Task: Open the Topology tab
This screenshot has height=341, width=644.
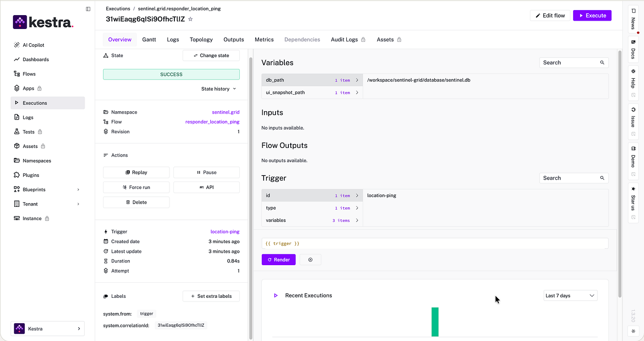Action: pyautogui.click(x=201, y=40)
